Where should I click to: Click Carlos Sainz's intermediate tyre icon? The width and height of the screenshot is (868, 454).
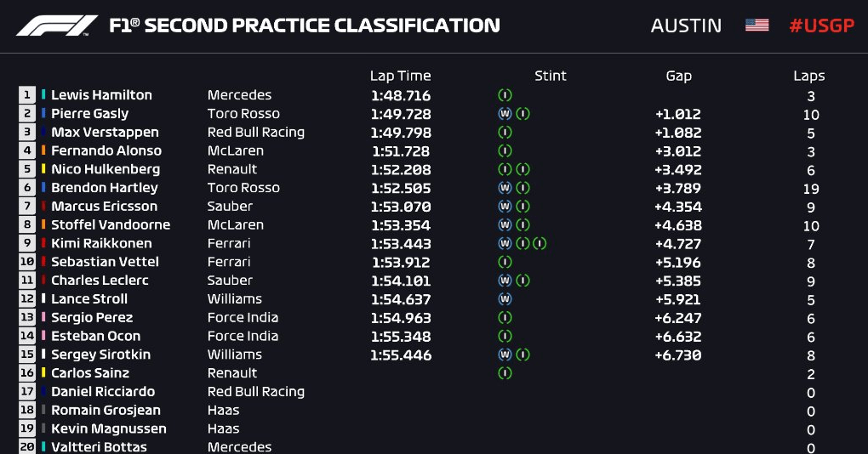505,373
